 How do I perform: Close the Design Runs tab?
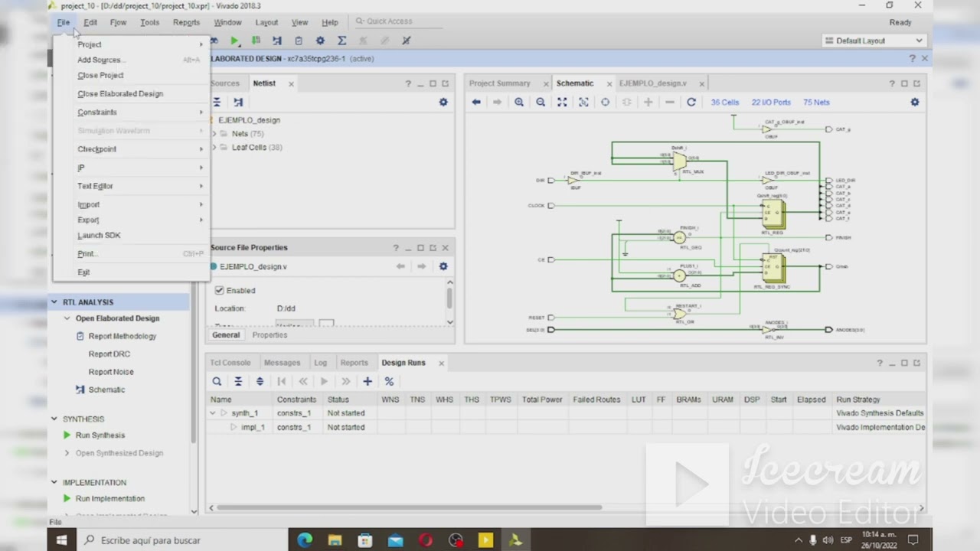[441, 363]
